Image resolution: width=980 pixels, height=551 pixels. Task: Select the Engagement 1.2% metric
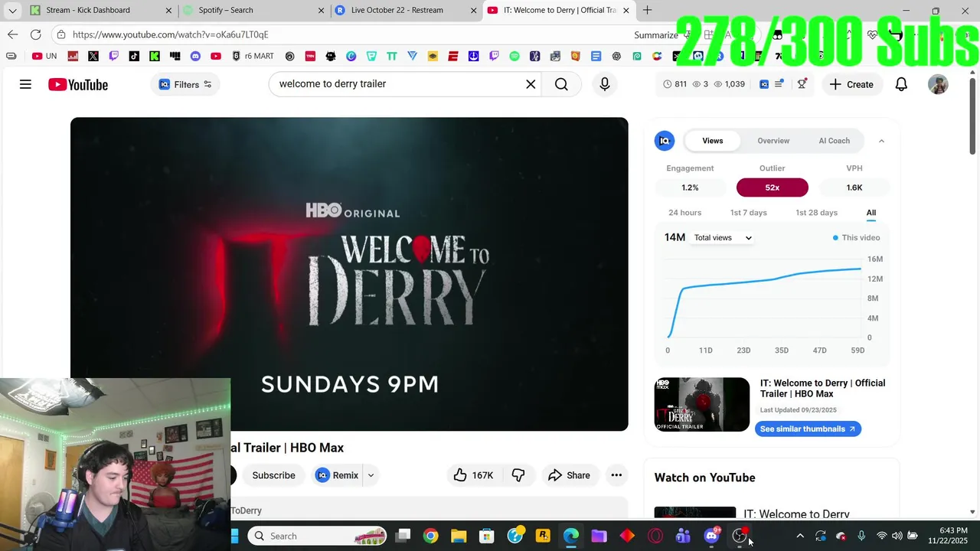(x=690, y=187)
